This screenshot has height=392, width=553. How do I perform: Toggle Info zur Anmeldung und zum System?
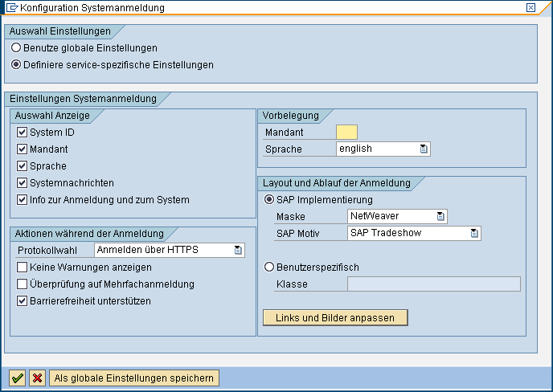point(22,200)
